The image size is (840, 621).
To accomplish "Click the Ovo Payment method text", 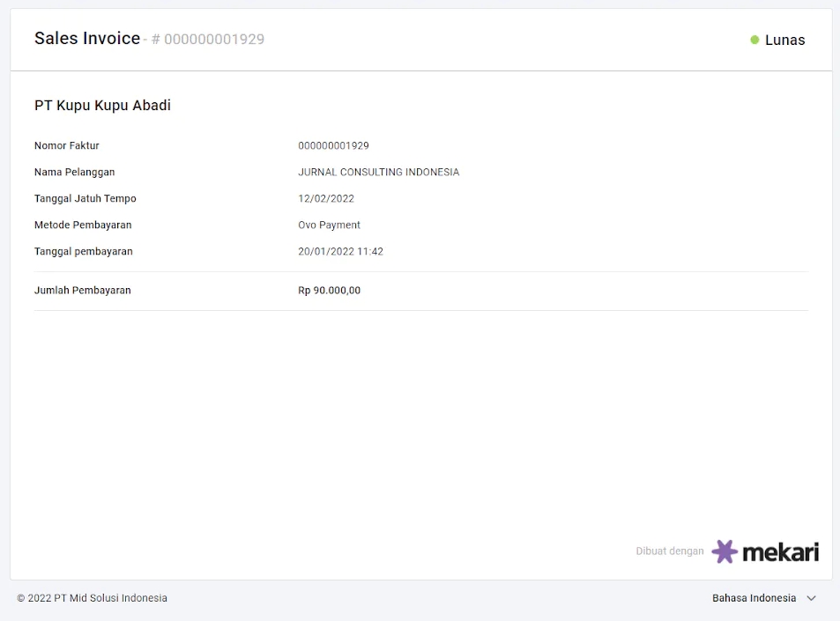I will point(329,225).
